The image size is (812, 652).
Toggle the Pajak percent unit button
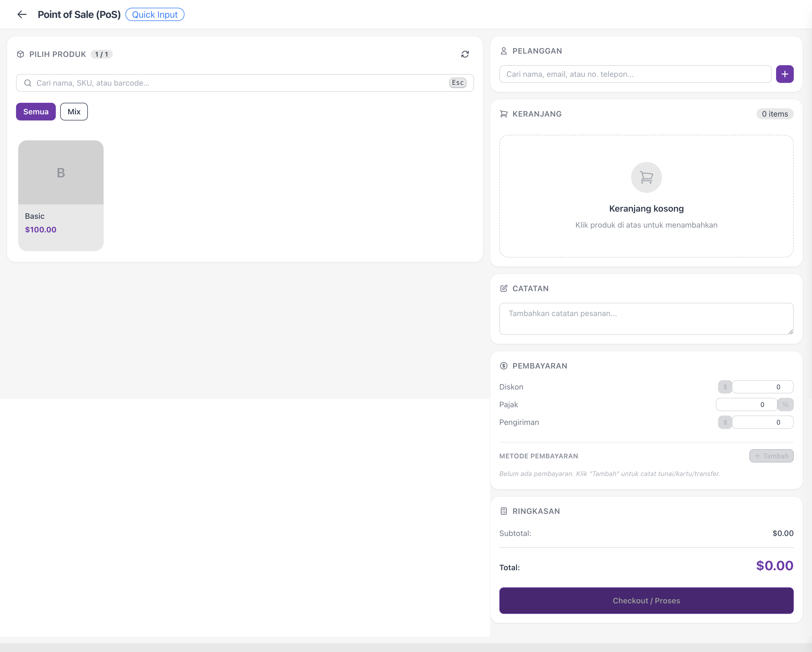click(785, 404)
